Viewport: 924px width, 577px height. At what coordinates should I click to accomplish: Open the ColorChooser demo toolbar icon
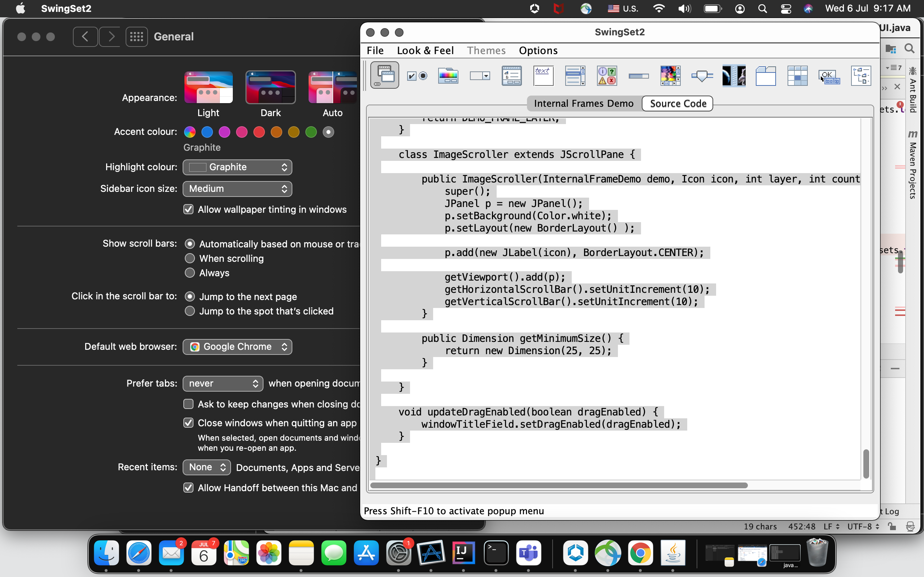pos(448,76)
